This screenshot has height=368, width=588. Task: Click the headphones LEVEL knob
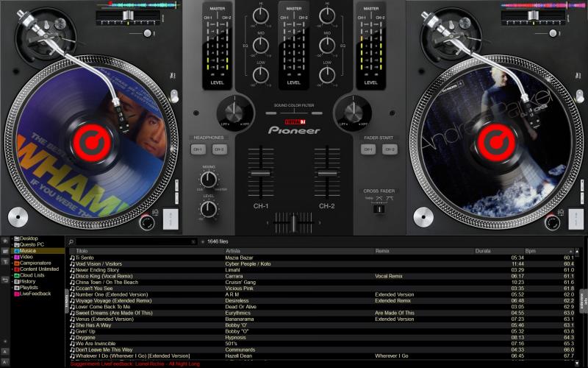[209, 209]
